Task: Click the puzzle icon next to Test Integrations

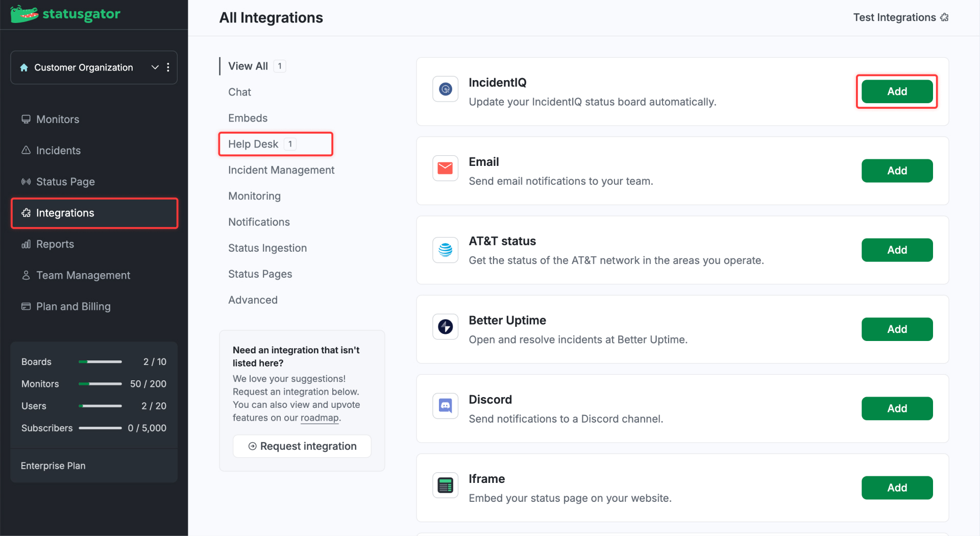Action: click(944, 17)
